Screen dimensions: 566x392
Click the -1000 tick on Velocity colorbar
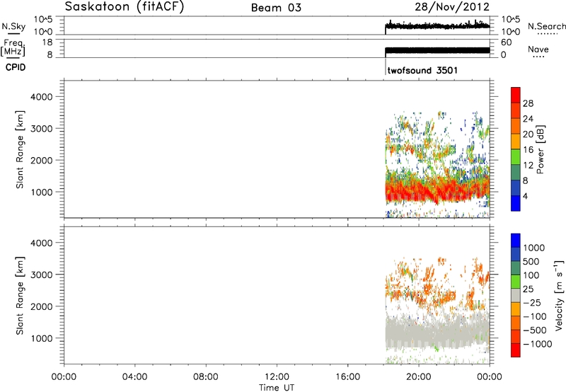coord(538,344)
